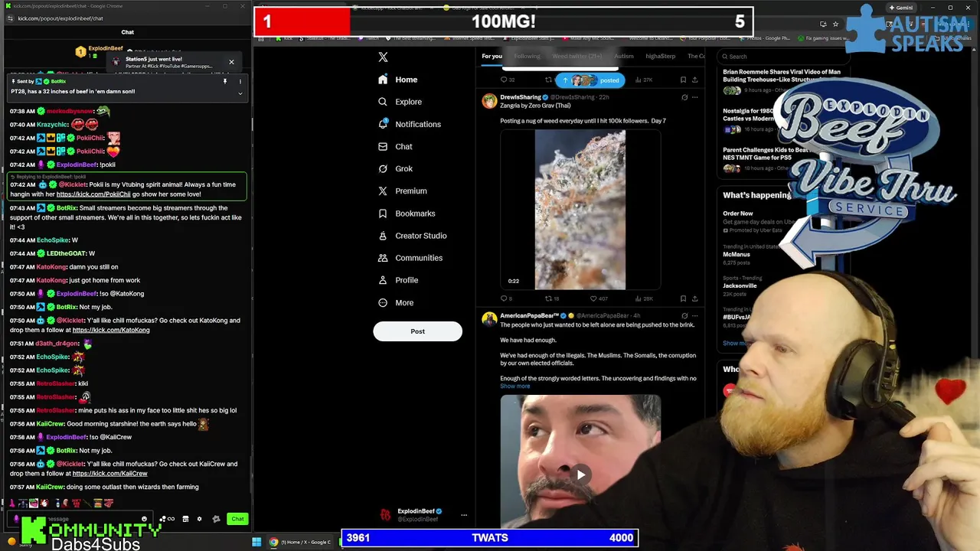Open kick.com/KatoKong link in chat

click(x=111, y=330)
